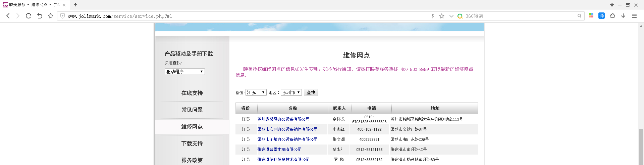The height and width of the screenshot is (165, 644).
Task: Click the magnifier search icon
Action: (x=579, y=16)
